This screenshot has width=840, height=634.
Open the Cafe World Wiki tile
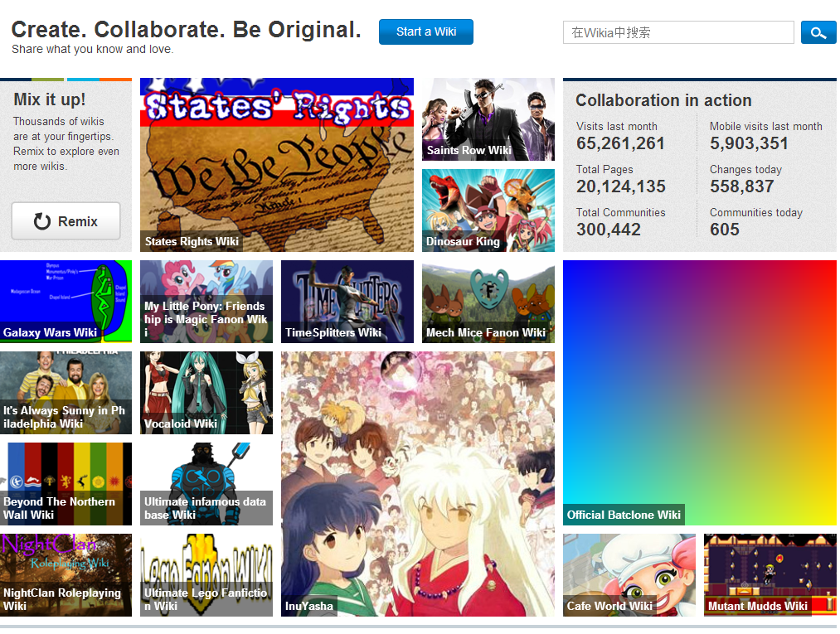(629, 574)
